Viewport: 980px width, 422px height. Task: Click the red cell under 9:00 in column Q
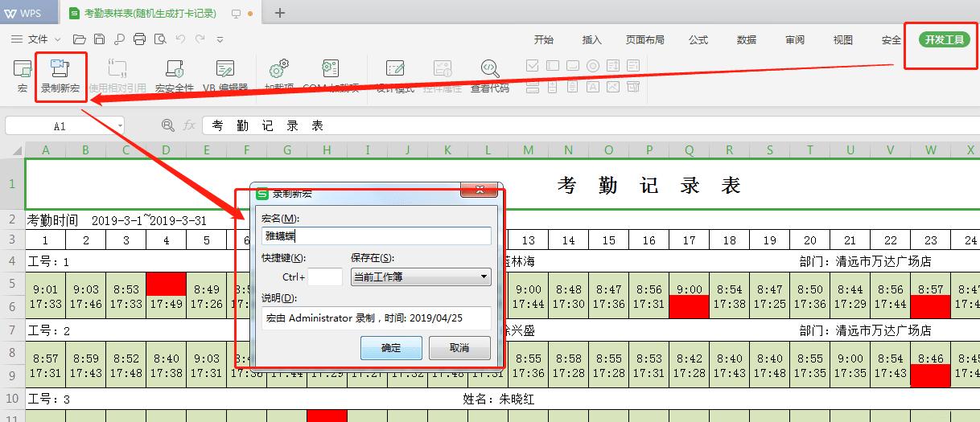tap(690, 306)
